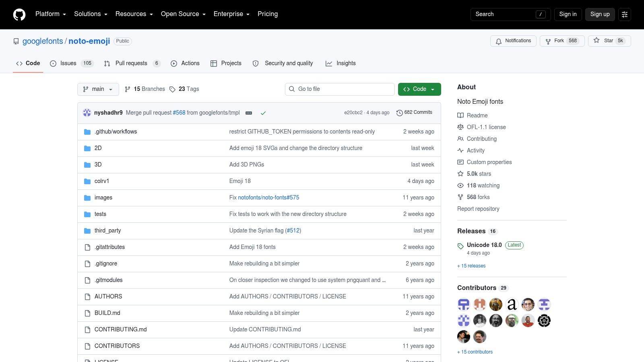Click the e20cbc2 commit hash
644x362 pixels.
click(x=353, y=113)
